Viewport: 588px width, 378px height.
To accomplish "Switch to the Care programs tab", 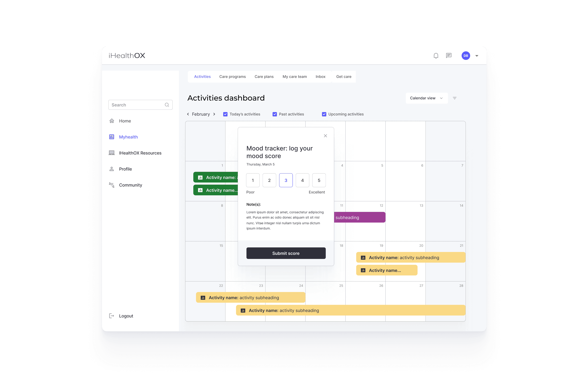I will [x=232, y=77].
